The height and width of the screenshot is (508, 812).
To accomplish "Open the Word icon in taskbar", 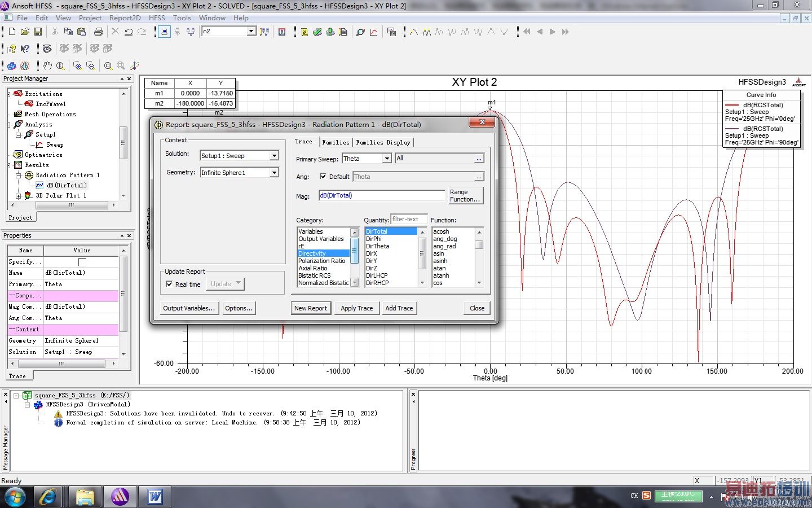I will 155,497.
